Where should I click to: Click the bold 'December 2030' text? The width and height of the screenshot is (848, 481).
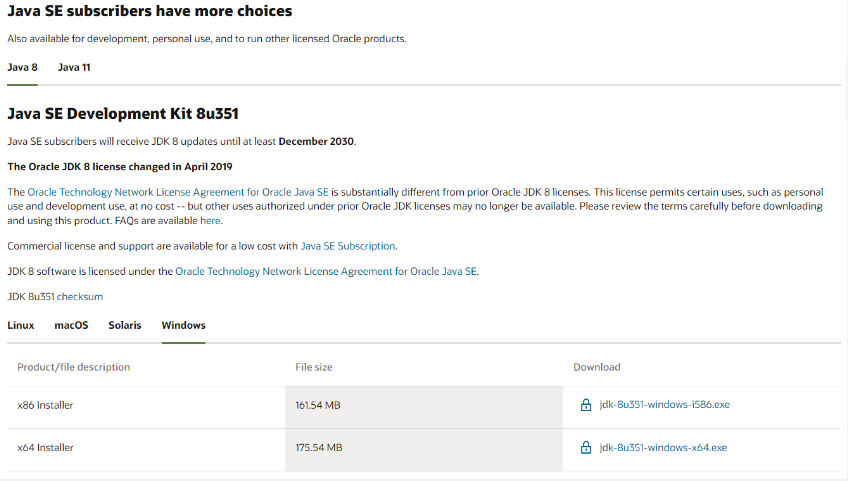(x=316, y=141)
